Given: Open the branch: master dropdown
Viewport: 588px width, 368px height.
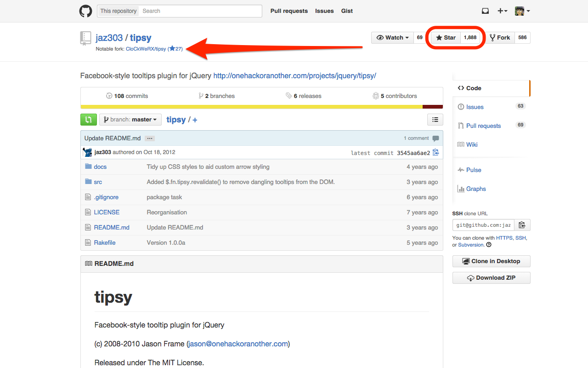Looking at the screenshot, I should coord(130,120).
